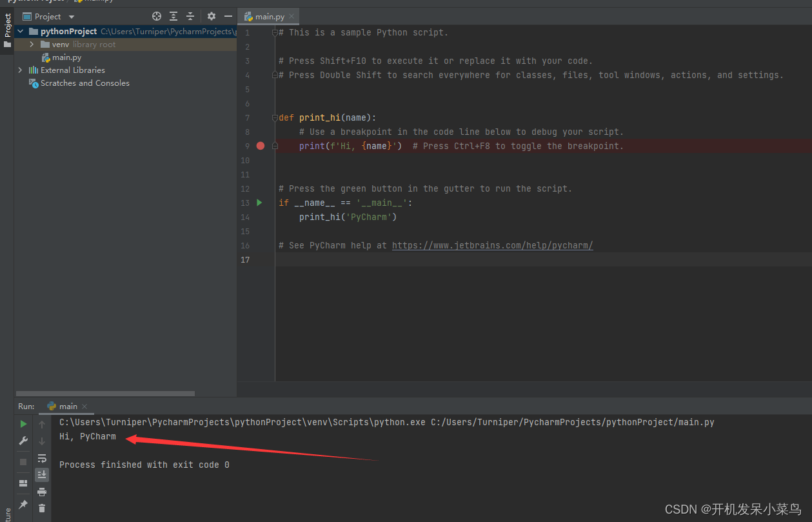Expand the venv library root folder
812x522 pixels.
[32, 44]
